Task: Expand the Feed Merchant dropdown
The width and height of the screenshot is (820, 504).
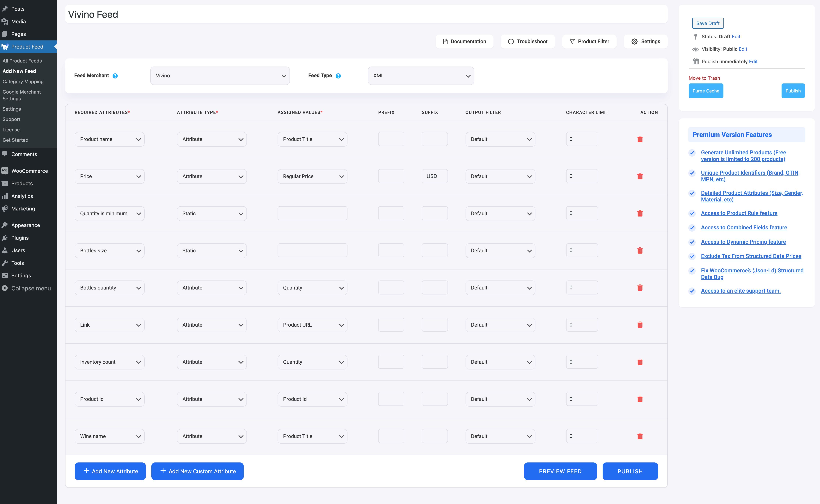Action: pos(220,75)
